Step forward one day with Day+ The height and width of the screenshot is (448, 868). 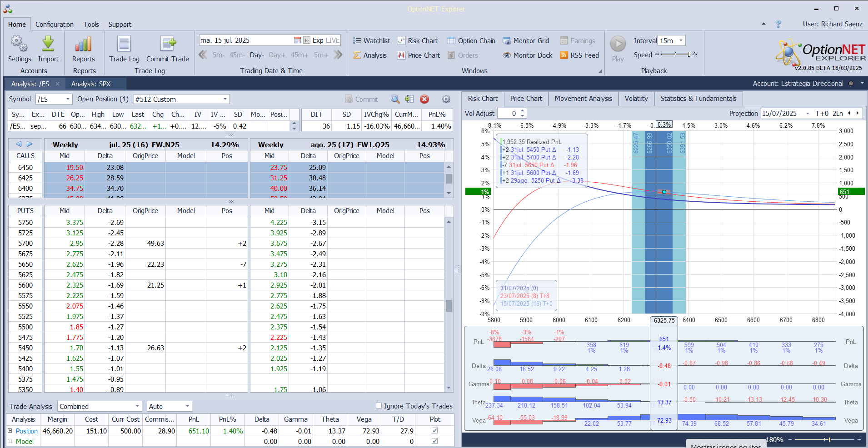[277, 55]
